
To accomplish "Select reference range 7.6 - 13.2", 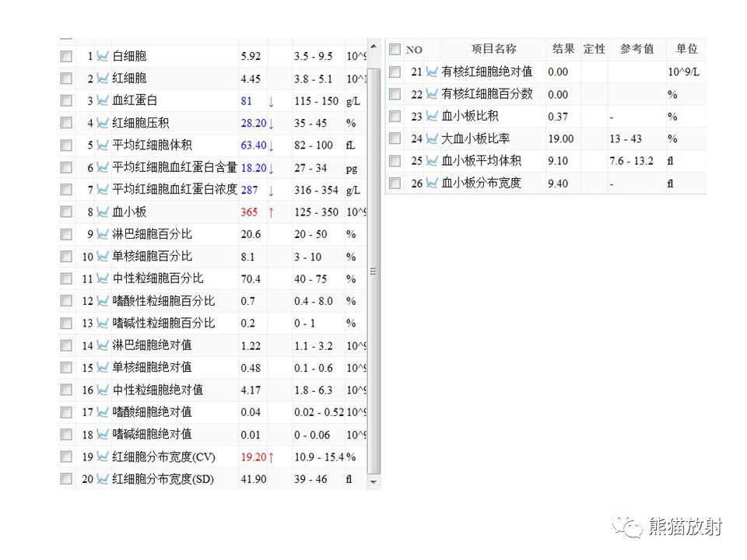I will pyautogui.click(x=631, y=161).
